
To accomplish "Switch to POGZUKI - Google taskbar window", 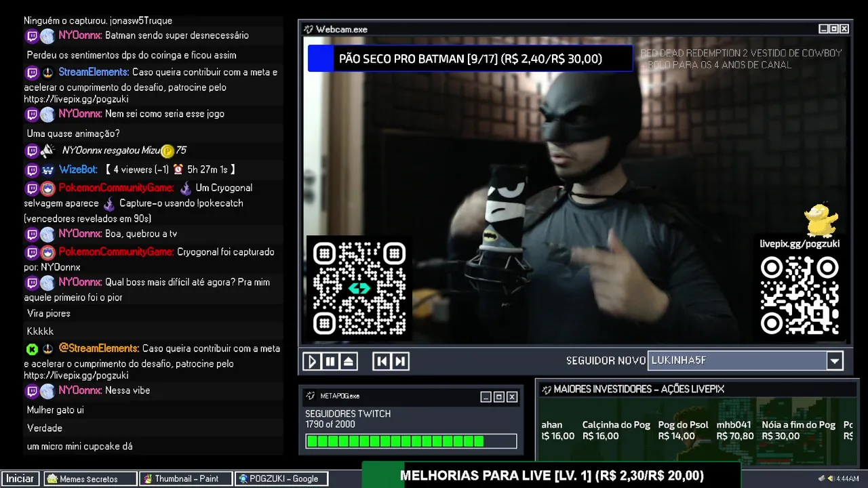I will [281, 479].
